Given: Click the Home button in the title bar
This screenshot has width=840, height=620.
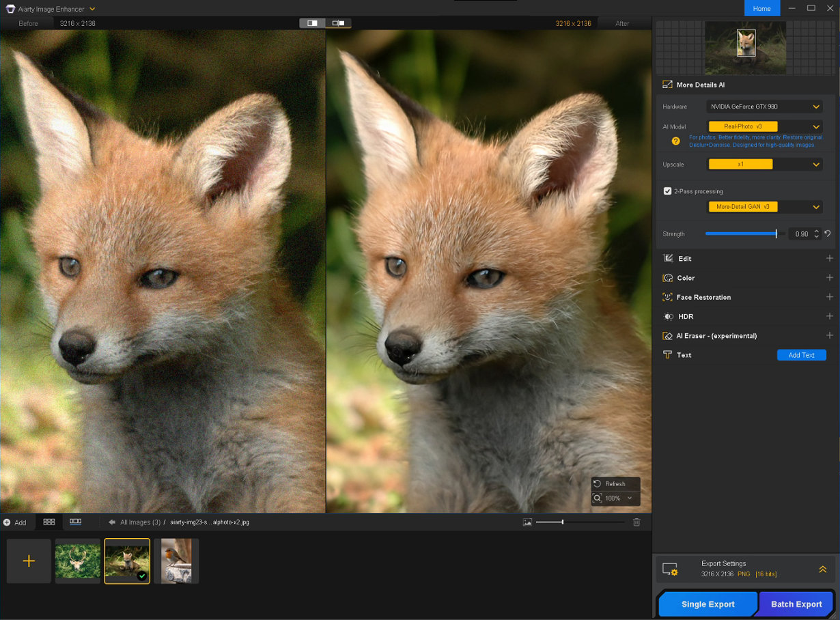Looking at the screenshot, I should point(761,8).
